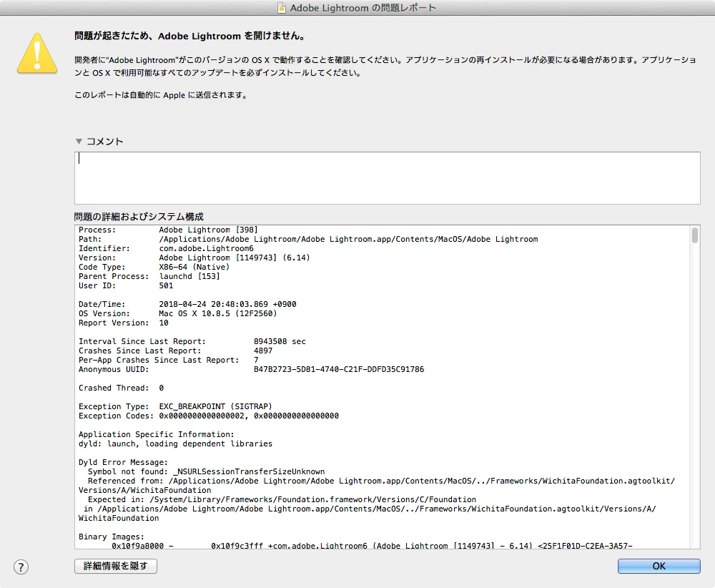Screen dimensions: 715x588
Task: Click the details pane vertical scrollbar thumb
Action: 694,235
